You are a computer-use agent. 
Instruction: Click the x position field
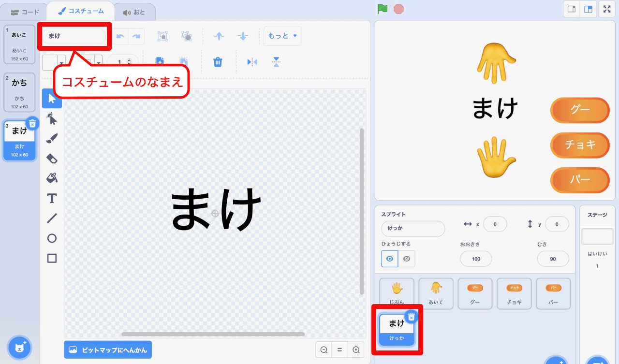click(x=495, y=224)
